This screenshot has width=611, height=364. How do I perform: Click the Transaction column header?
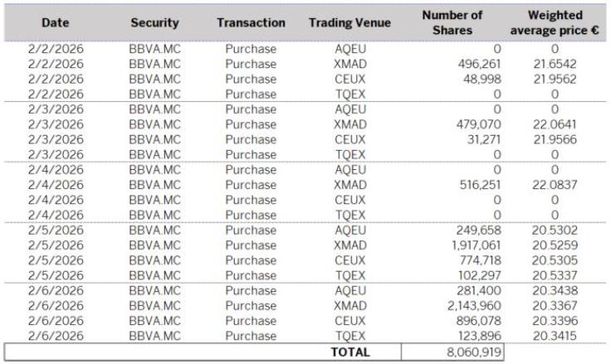pos(251,22)
